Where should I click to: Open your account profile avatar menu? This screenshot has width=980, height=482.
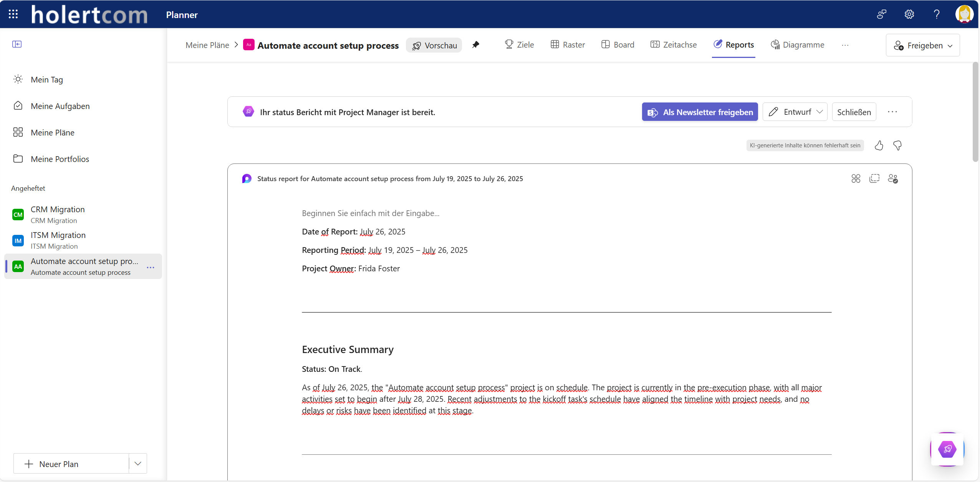tap(964, 14)
